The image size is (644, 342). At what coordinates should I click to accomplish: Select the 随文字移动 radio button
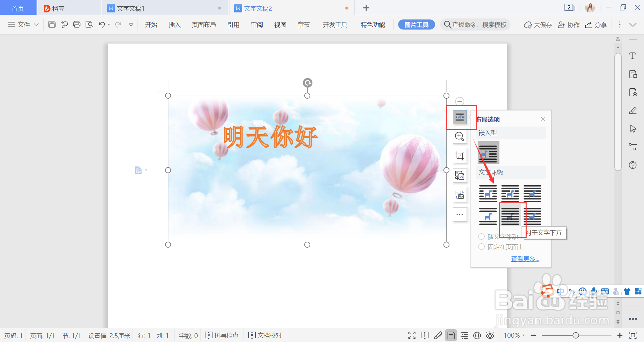482,236
